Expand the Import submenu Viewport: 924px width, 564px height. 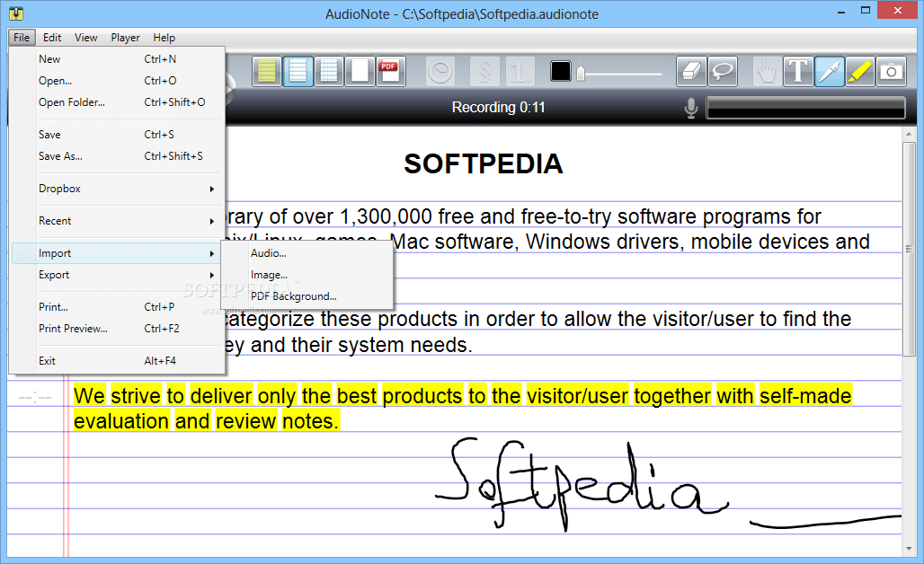(x=117, y=253)
